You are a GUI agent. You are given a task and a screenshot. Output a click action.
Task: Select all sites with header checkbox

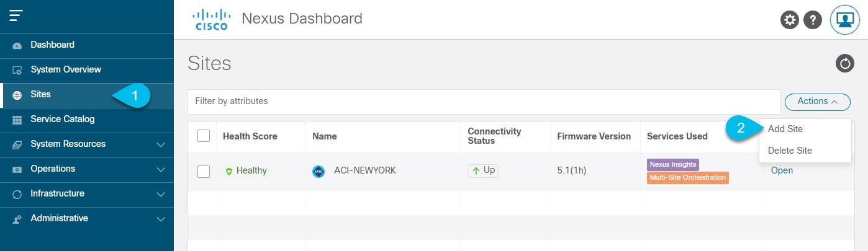[x=204, y=136]
